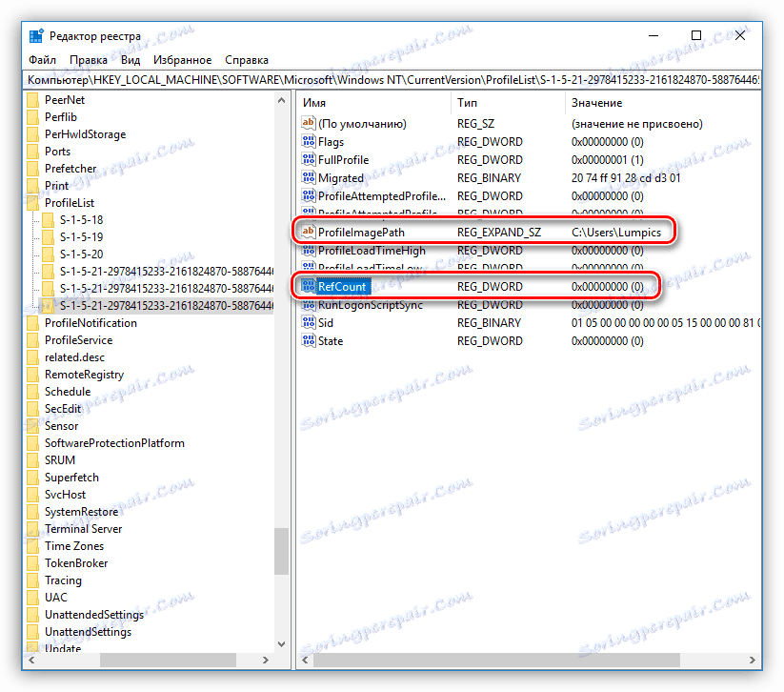Open the Правка menu
The width and height of the screenshot is (784, 692).
tap(88, 60)
